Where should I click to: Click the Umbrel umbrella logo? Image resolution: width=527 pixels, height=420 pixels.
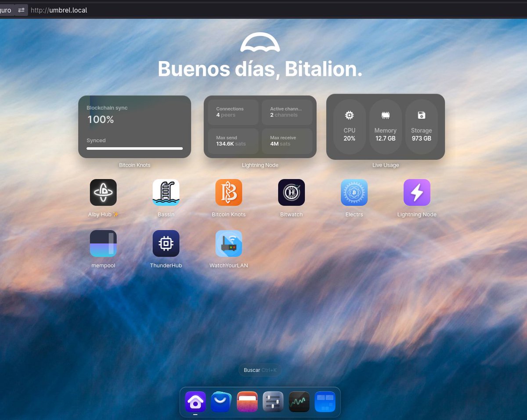click(x=260, y=42)
